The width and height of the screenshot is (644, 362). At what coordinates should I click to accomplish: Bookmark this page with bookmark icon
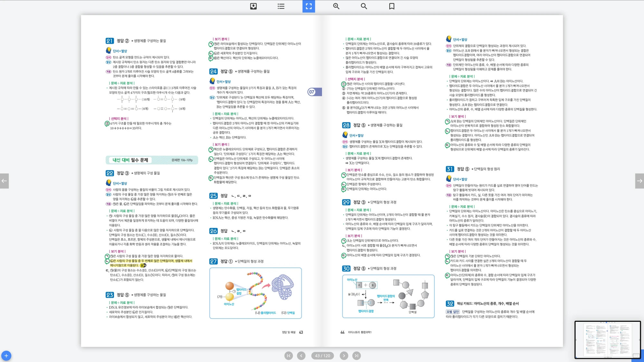coord(392,6)
